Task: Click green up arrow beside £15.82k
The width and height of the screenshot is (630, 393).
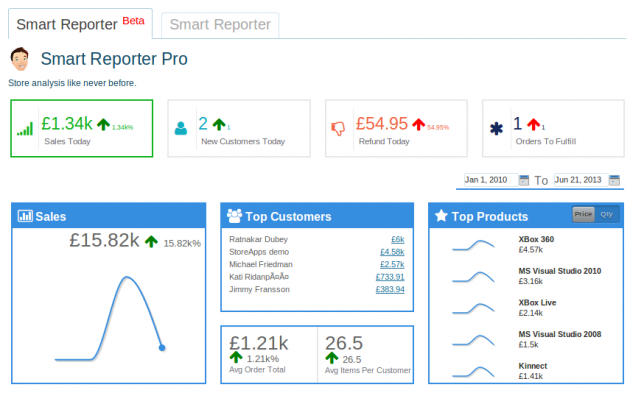Action: coord(151,242)
